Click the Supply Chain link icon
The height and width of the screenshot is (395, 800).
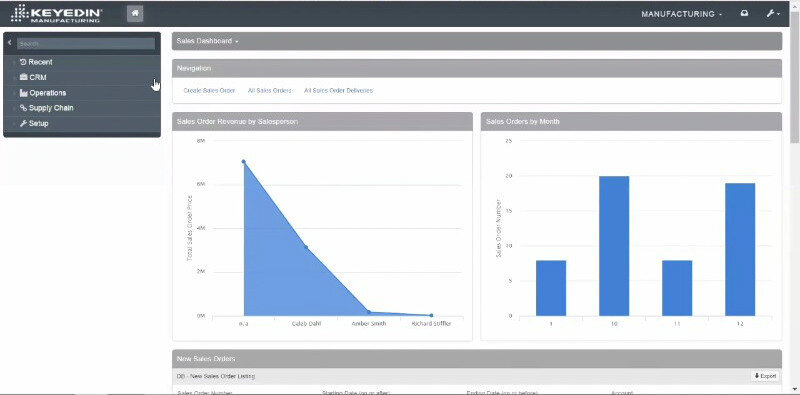point(23,108)
